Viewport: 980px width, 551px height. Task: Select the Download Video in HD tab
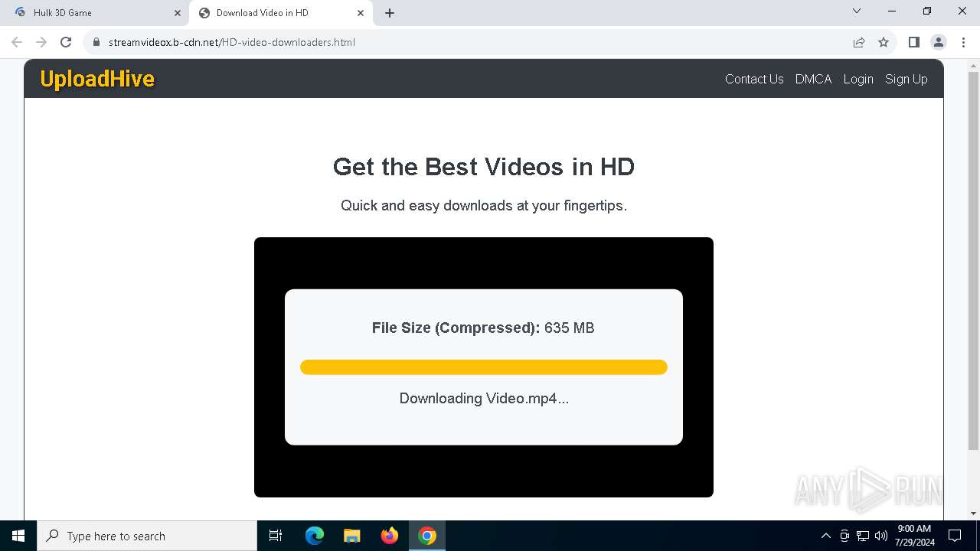point(281,13)
